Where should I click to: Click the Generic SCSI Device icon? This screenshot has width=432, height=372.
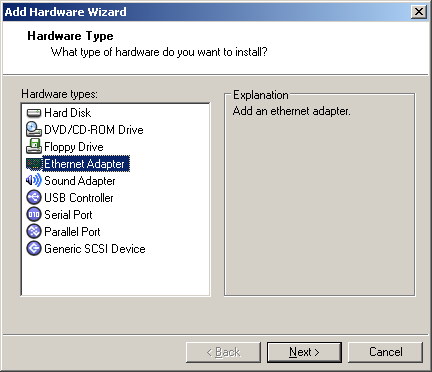coord(34,249)
